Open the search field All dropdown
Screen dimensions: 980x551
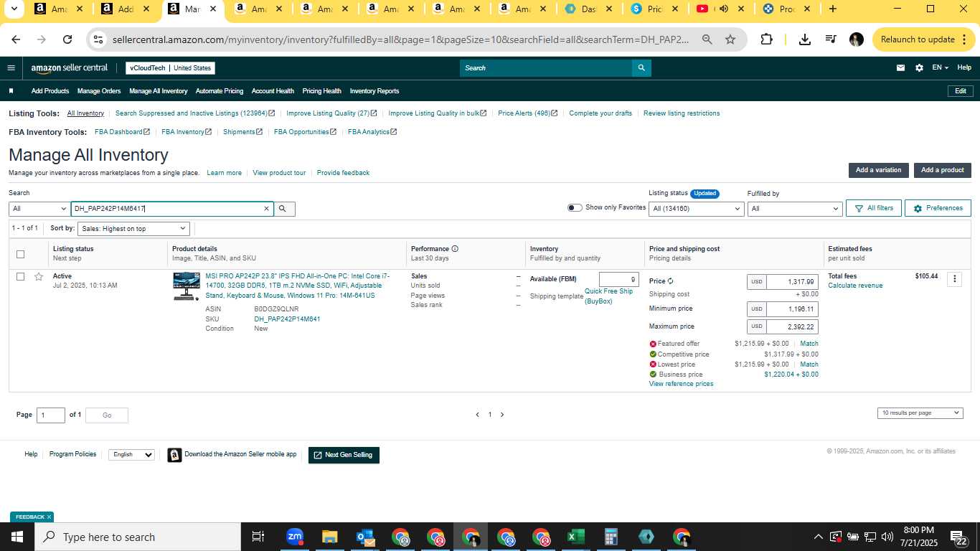[39, 209]
